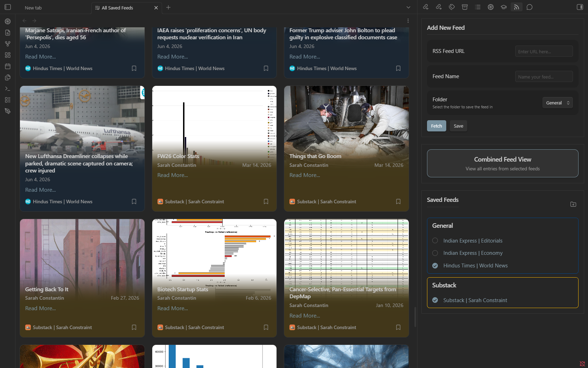The width and height of the screenshot is (588, 368).
Task: Select Indian Express | Editorials feed radio
Action: tap(435, 240)
